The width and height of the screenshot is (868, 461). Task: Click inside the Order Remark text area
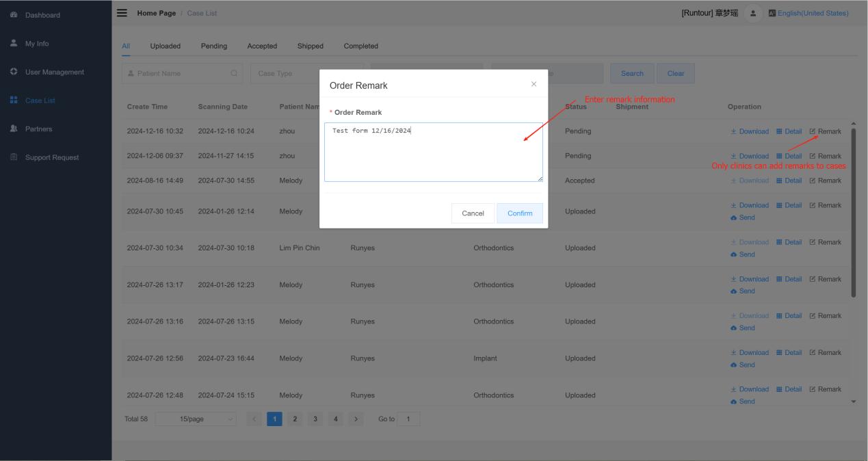pyautogui.click(x=434, y=152)
